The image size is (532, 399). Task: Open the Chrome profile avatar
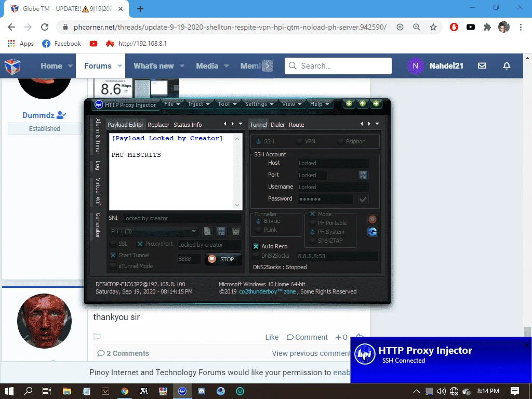coord(504,27)
